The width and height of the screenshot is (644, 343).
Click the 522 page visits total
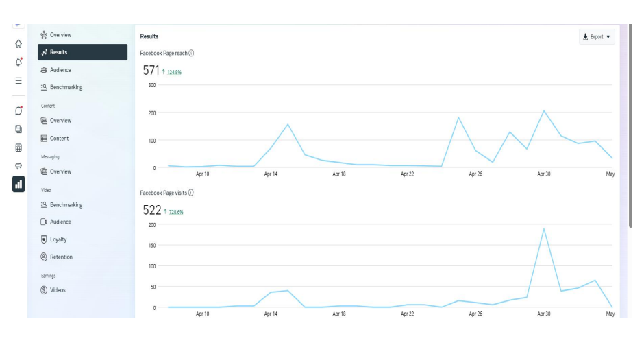(152, 210)
